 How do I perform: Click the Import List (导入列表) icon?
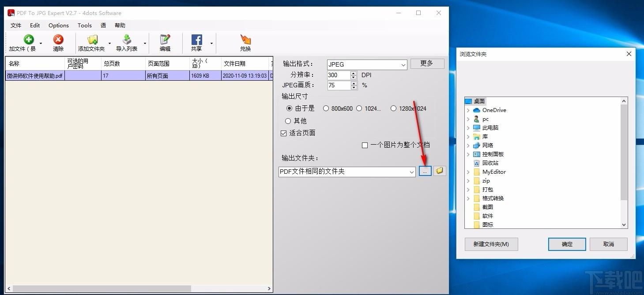pos(127,40)
